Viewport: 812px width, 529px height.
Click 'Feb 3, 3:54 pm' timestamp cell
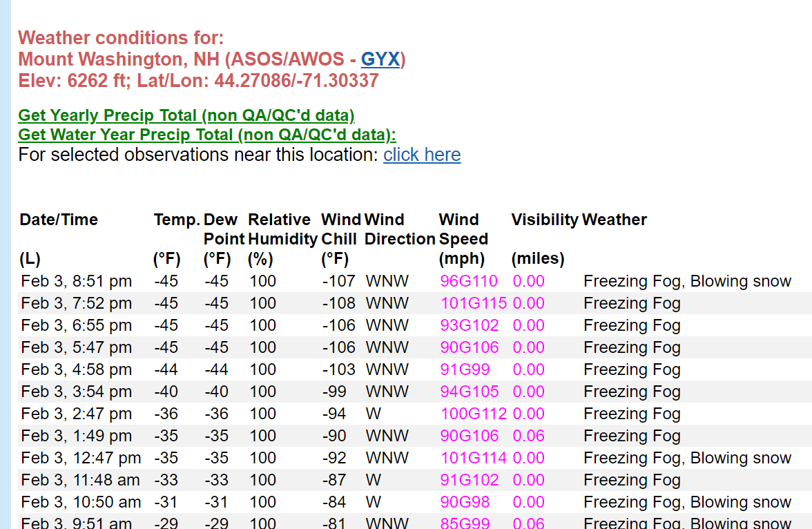tap(77, 392)
